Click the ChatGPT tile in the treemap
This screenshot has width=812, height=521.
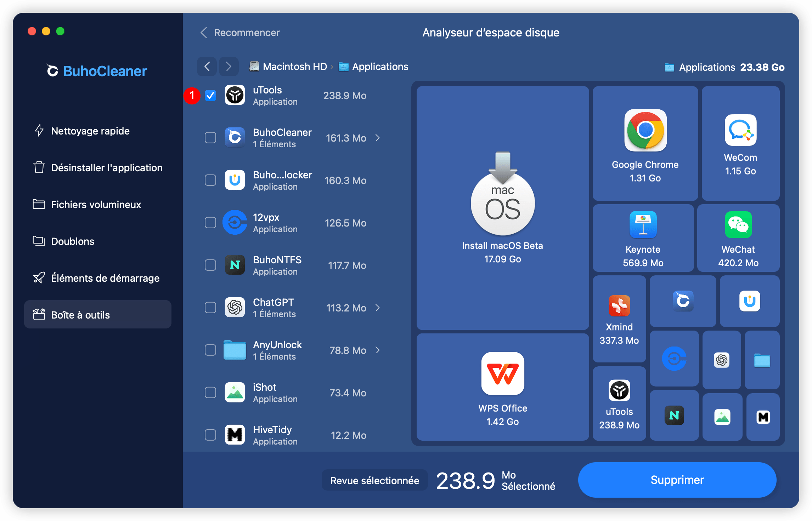click(722, 360)
